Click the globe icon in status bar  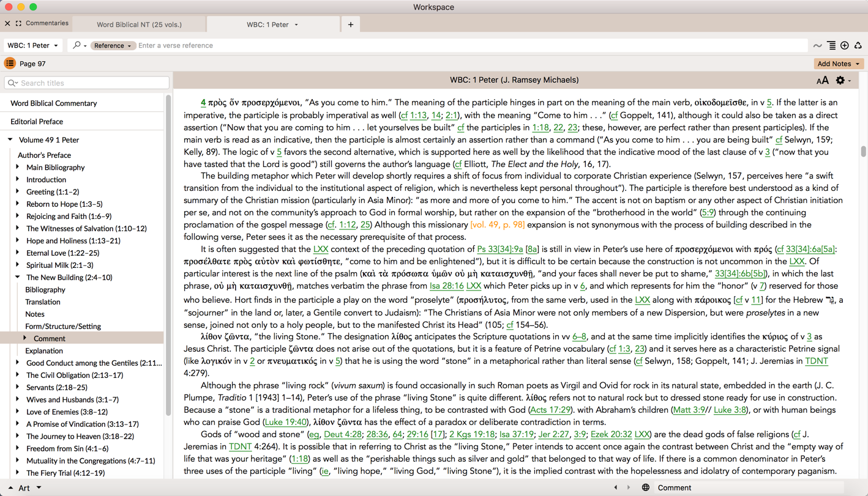click(x=645, y=487)
